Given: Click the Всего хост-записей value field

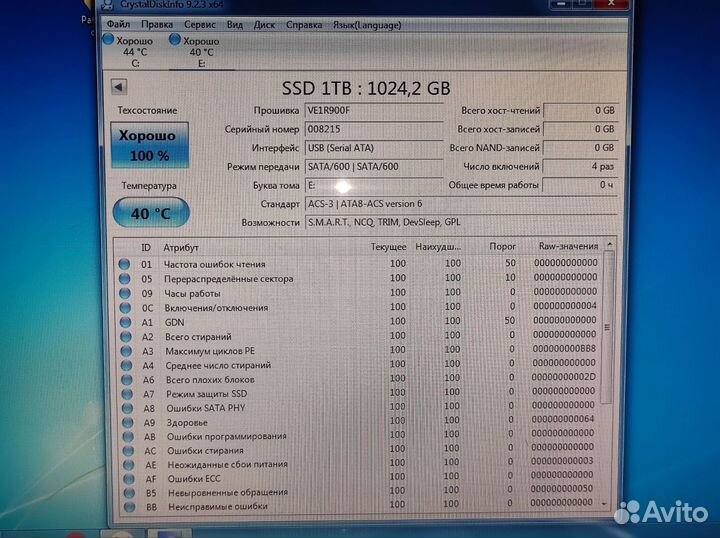Looking at the screenshot, I should click(x=580, y=129).
